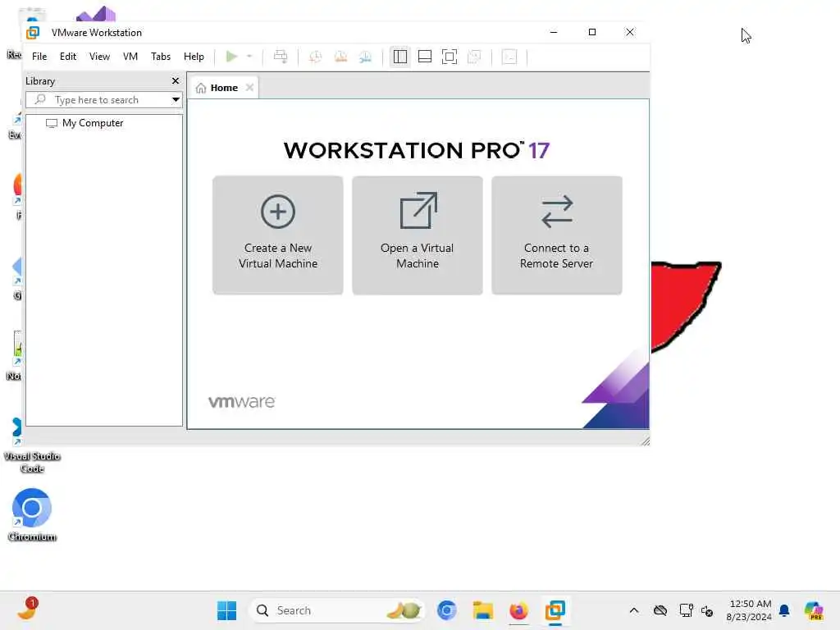The width and height of the screenshot is (840, 630).
Task: Open the Chromium desktop shortcut
Action: click(32, 515)
